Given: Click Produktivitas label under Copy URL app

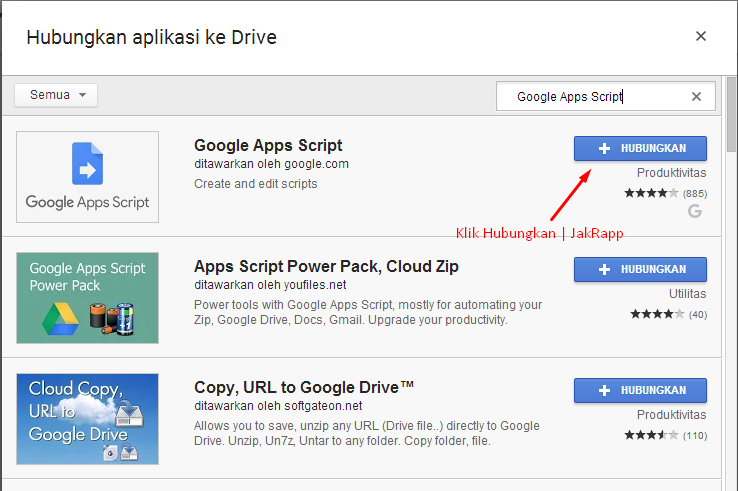Looking at the screenshot, I should click(x=672, y=415).
